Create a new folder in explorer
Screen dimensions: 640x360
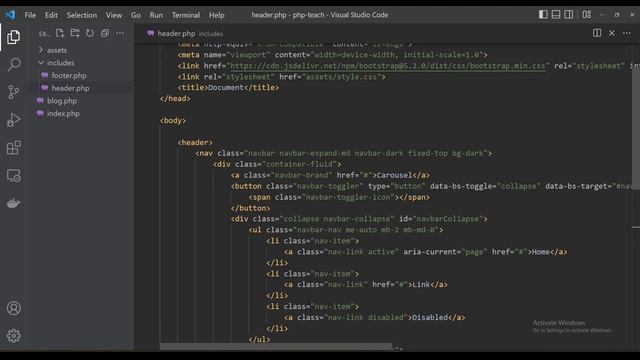click(x=75, y=33)
